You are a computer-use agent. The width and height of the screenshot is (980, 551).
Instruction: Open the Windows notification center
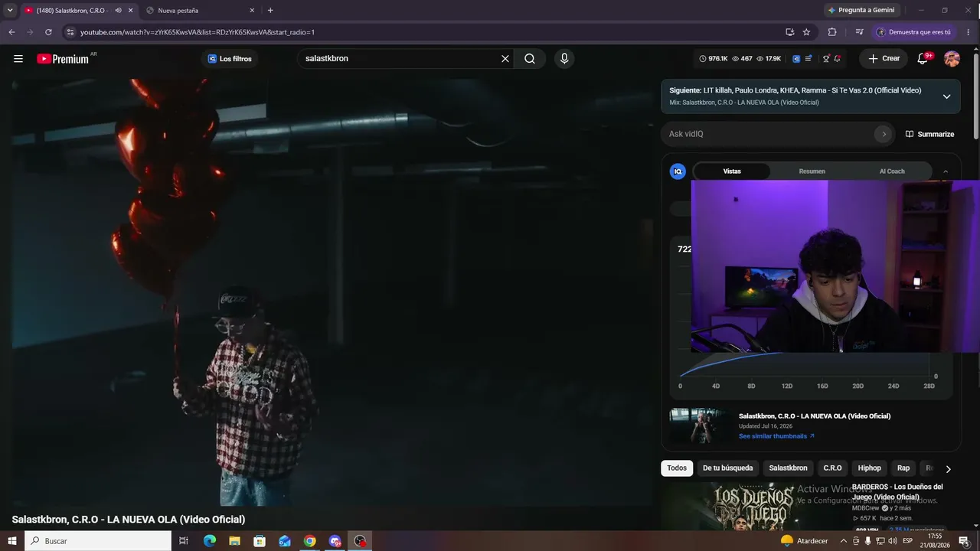(965, 541)
